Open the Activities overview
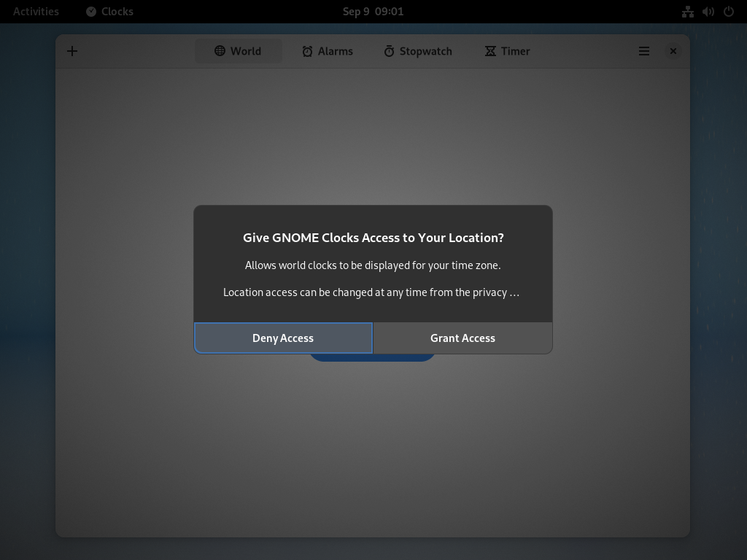 pos(36,12)
